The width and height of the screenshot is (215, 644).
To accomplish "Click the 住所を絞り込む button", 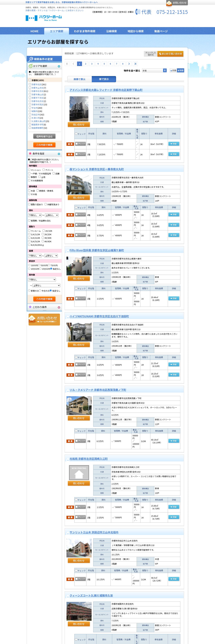I will (44, 136).
